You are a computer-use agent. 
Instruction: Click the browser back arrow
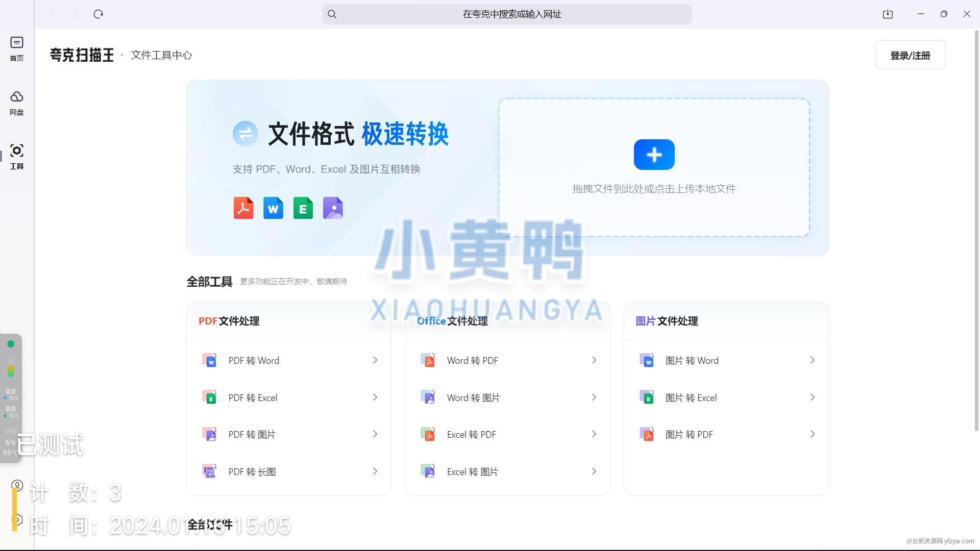point(52,14)
